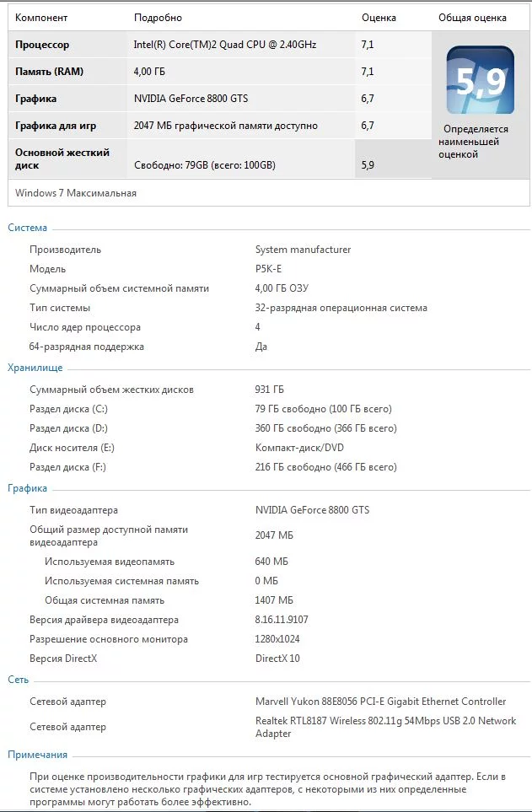This screenshot has height=812, width=532.
Task: Click the Сеть section heading
Action: point(18,680)
